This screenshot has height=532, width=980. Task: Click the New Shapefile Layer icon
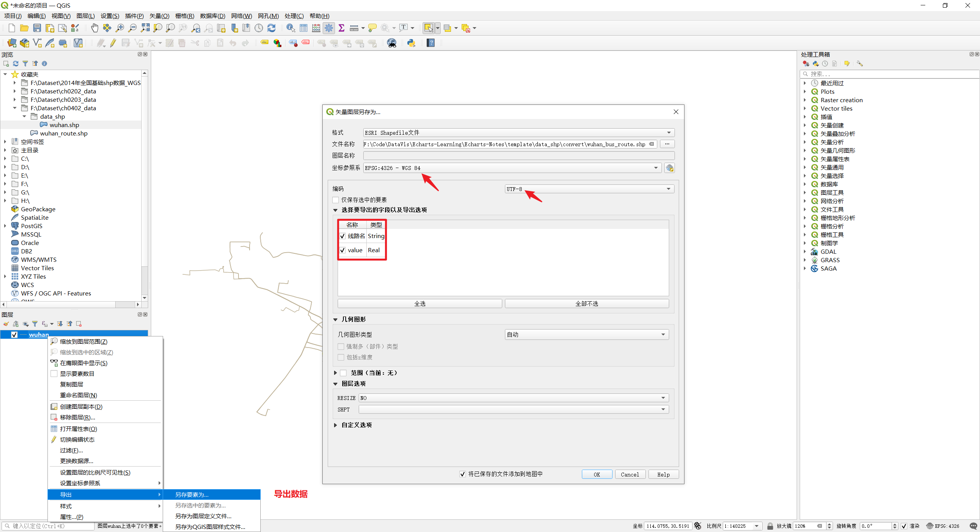pyautogui.click(x=37, y=43)
